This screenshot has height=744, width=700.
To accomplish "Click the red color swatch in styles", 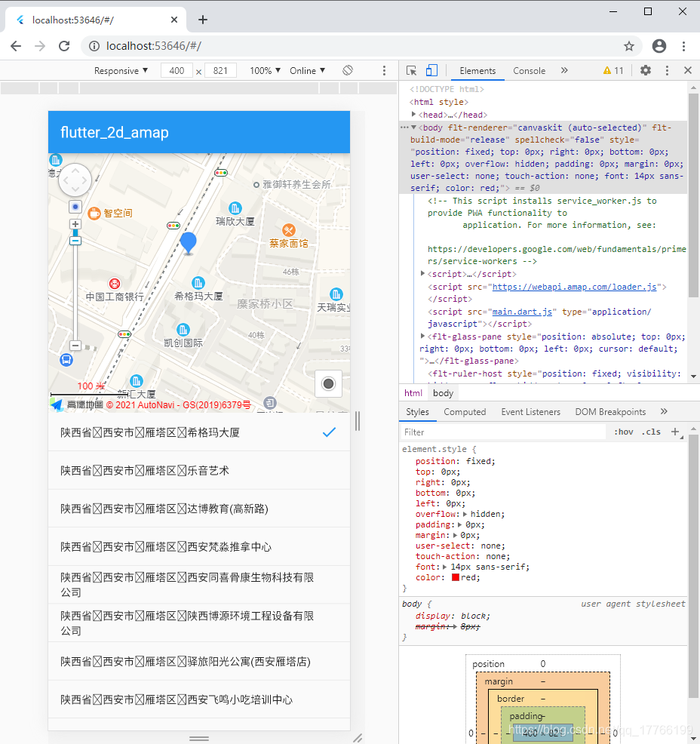I will point(456,577).
